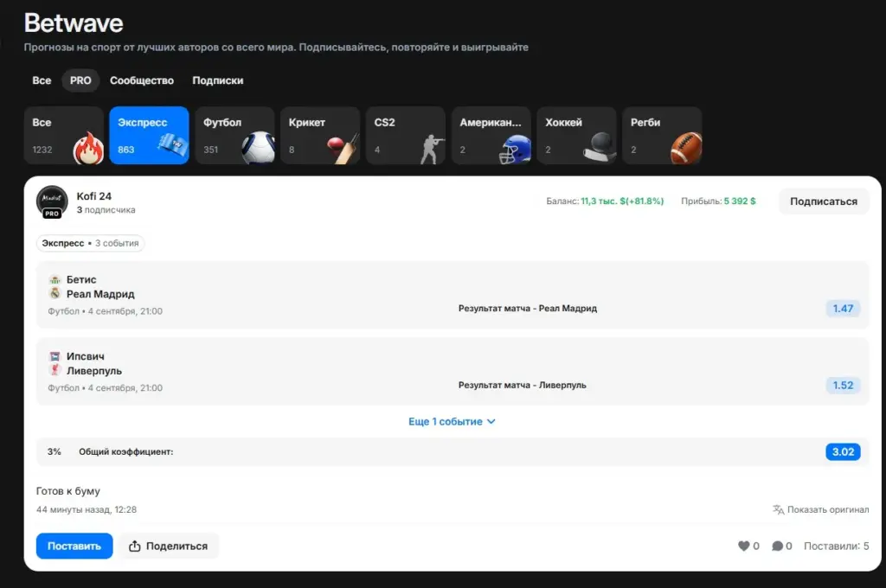Click the Поставить button
Viewport: 886px width, 588px height.
[x=74, y=546]
